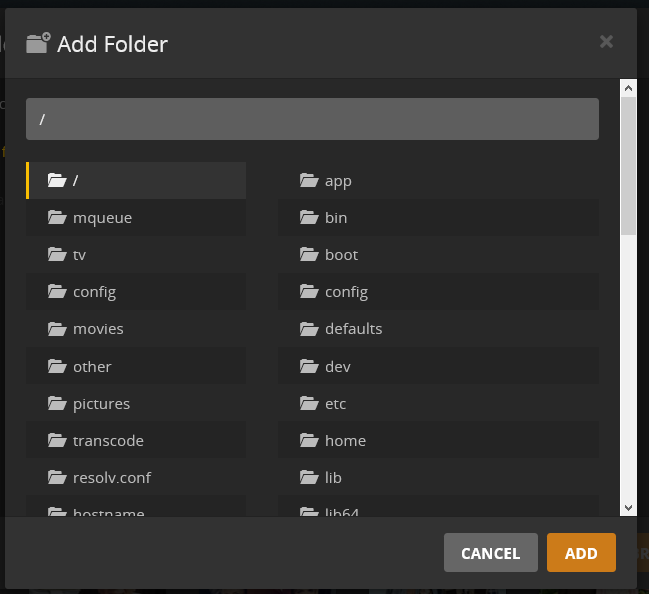This screenshot has height=594, width=649.
Task: Click folder icon next to resolv.conf
Action: tap(57, 477)
